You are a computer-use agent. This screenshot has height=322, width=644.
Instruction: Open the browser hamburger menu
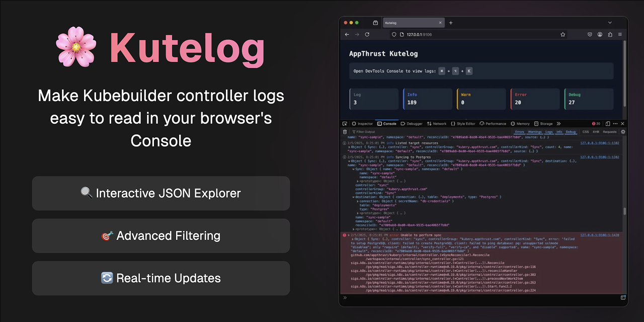coord(620,34)
